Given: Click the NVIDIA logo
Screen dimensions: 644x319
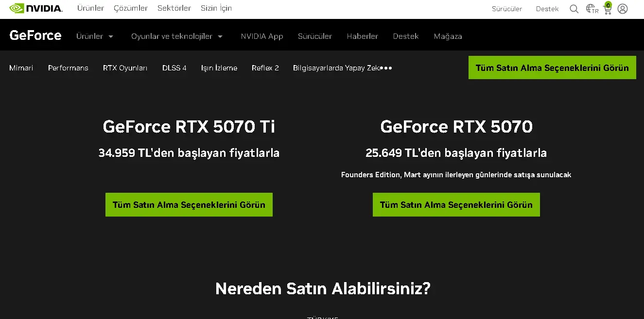Looking at the screenshot, I should pyautogui.click(x=35, y=8).
